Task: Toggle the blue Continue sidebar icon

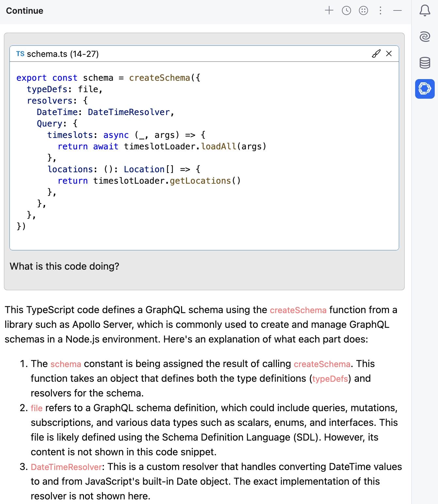Action: click(x=425, y=89)
